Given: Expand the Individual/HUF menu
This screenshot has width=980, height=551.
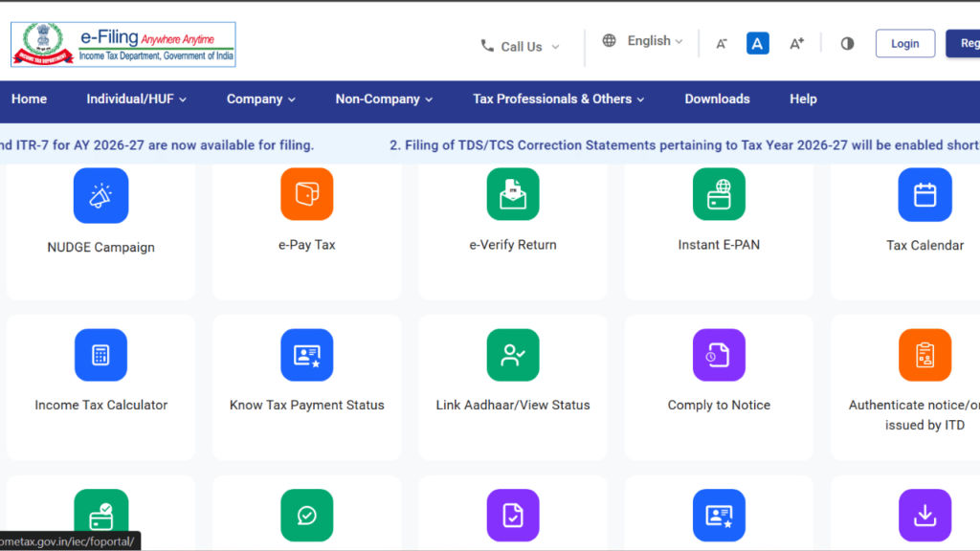Looking at the screenshot, I should pos(136,99).
